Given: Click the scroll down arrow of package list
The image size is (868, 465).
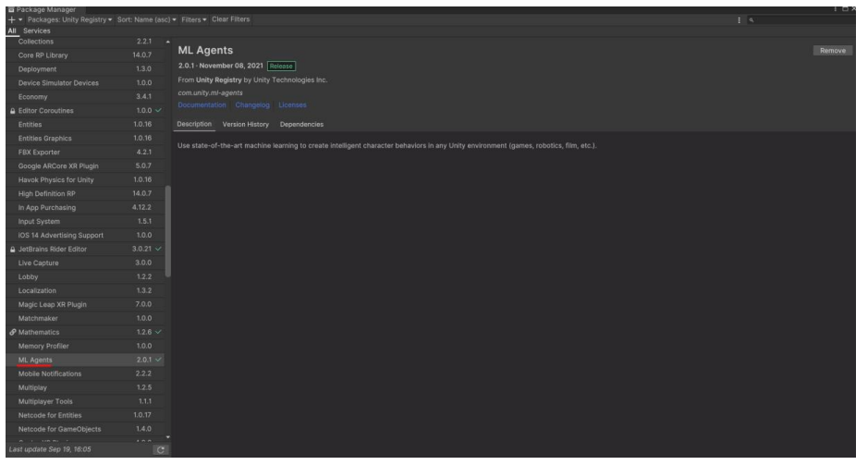Looking at the screenshot, I should tap(167, 437).
